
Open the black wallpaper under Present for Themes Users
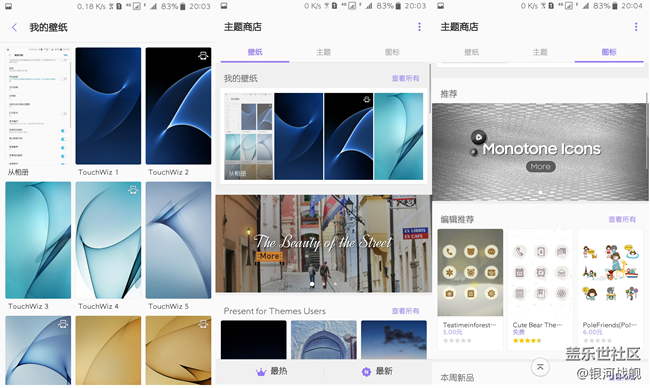[254, 340]
